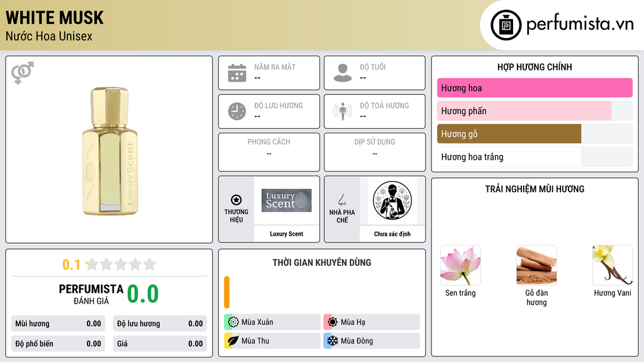Viewport: 644px width, 362px height.
Task: Click the Độ toả hương label
Action: (x=384, y=106)
